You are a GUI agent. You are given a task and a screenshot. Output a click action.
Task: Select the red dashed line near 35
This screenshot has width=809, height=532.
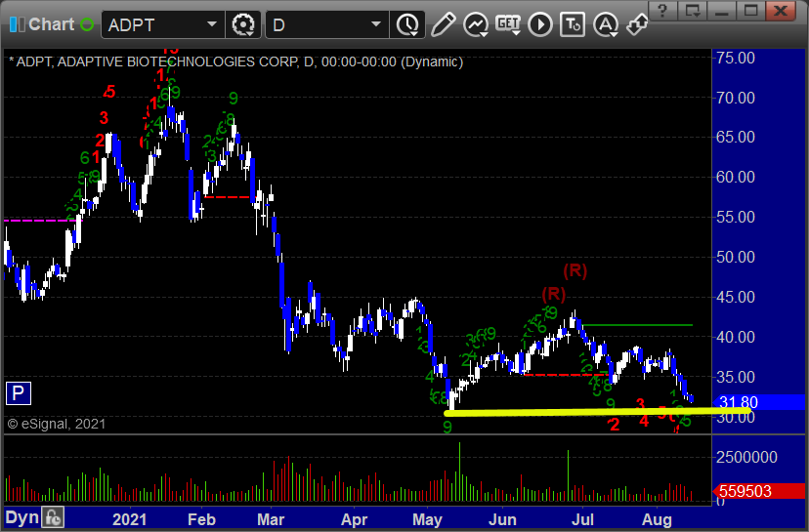point(565,375)
